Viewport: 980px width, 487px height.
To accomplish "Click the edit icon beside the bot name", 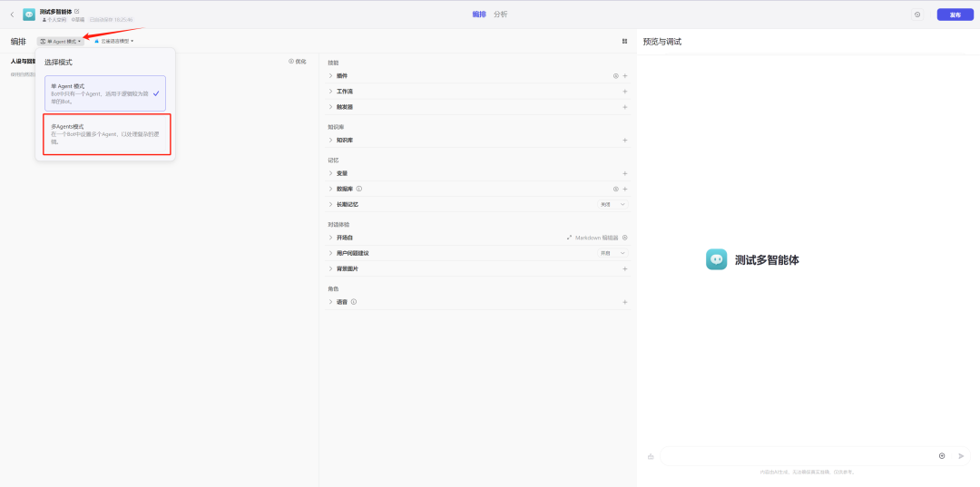I will pyautogui.click(x=77, y=11).
